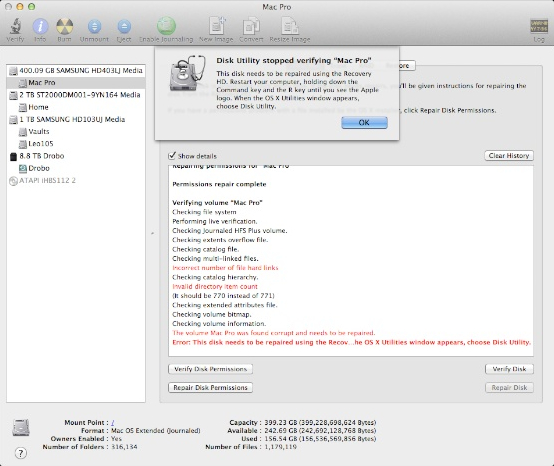This screenshot has width=554, height=466.
Task: Click the 'volume Mac Pro was found corrupt' line
Action: coord(274,333)
